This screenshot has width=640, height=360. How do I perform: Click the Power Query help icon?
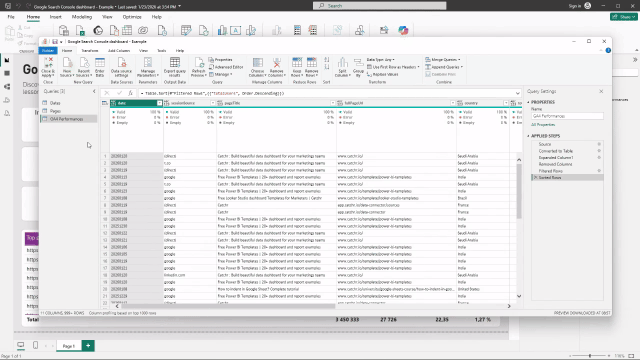608,50
